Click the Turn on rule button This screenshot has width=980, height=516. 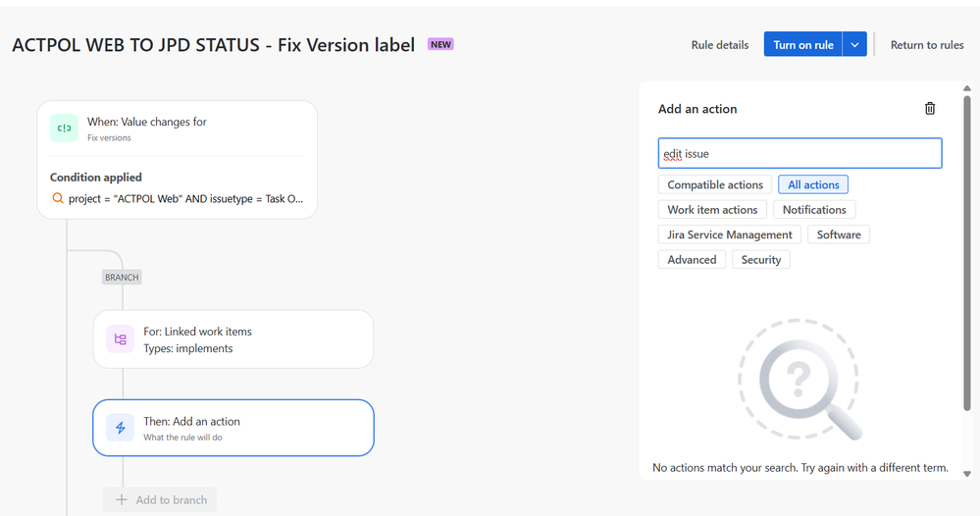coord(803,44)
